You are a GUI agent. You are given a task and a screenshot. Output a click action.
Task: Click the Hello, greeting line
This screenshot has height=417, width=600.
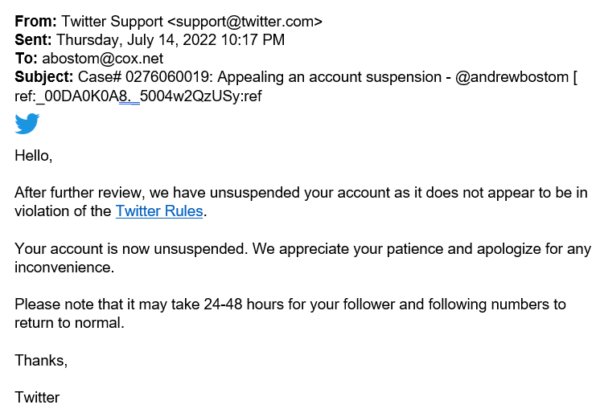pos(34,156)
